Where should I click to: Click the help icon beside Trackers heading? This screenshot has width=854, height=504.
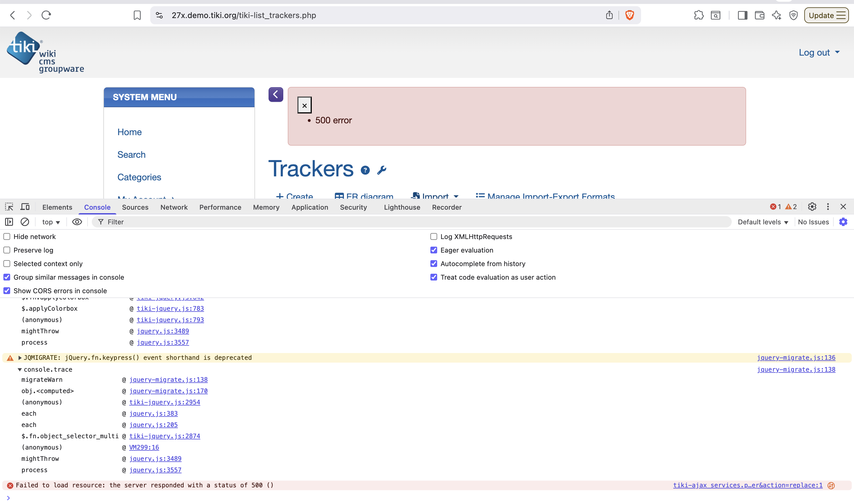coord(365,170)
